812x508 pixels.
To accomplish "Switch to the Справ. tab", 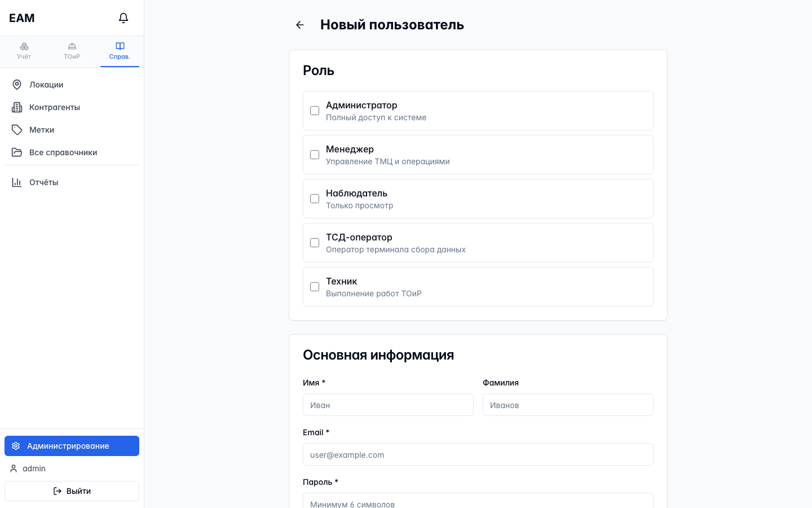I will [120, 51].
